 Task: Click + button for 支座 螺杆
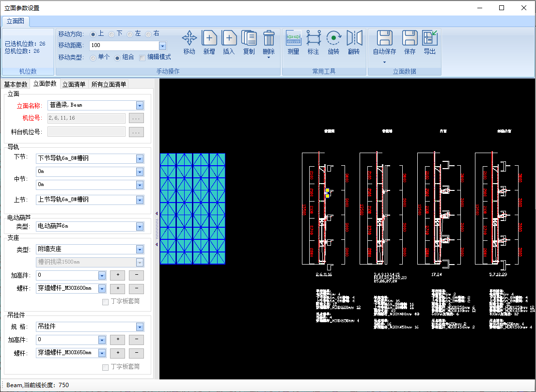[118, 288]
